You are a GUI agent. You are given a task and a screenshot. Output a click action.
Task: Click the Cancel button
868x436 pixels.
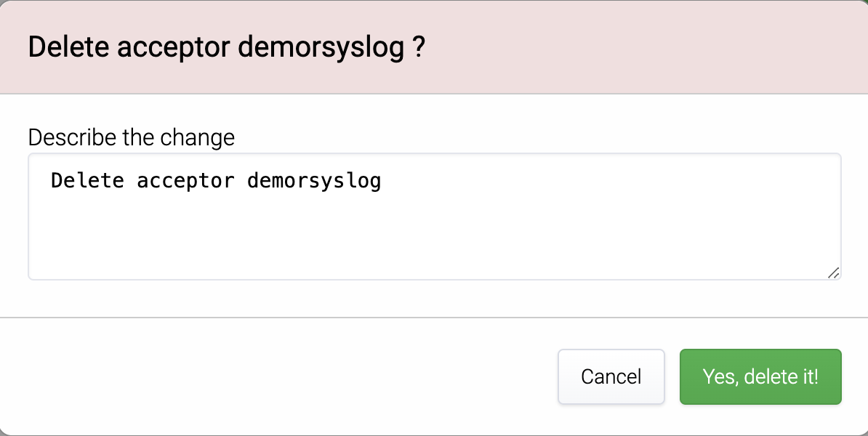[611, 376]
